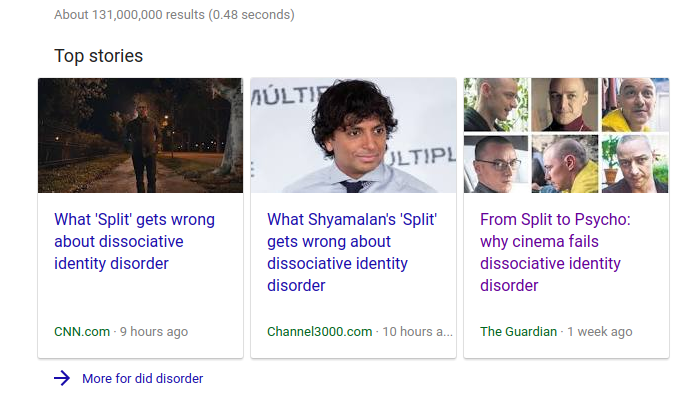Click the 9 hours ago timestamp
Viewport: 697px width, 402px height.
[x=154, y=332]
